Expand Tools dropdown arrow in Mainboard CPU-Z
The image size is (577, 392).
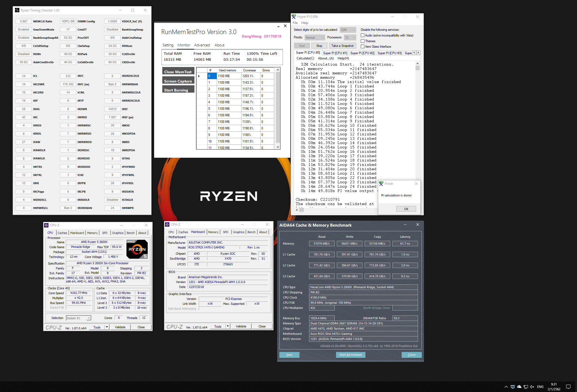pyautogui.click(x=228, y=326)
